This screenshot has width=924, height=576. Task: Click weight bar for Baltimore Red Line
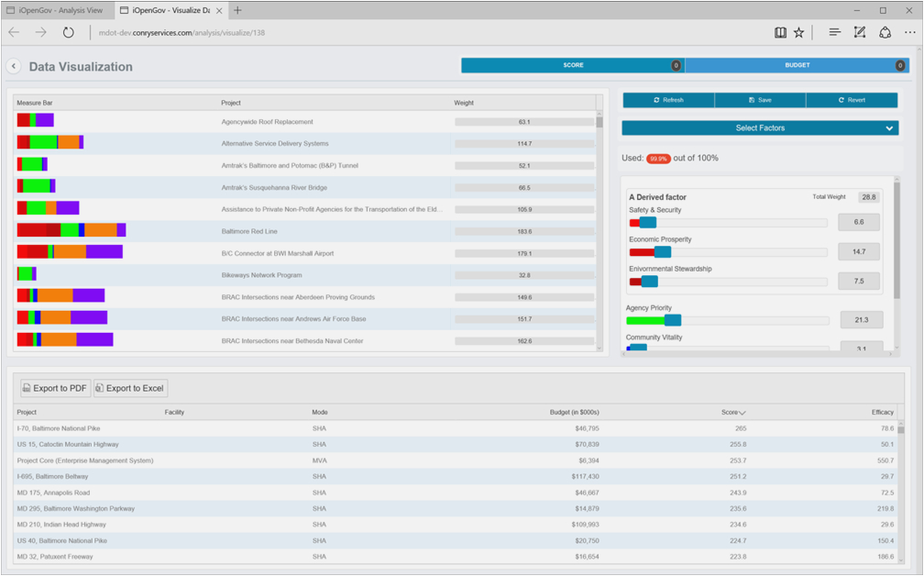point(524,232)
